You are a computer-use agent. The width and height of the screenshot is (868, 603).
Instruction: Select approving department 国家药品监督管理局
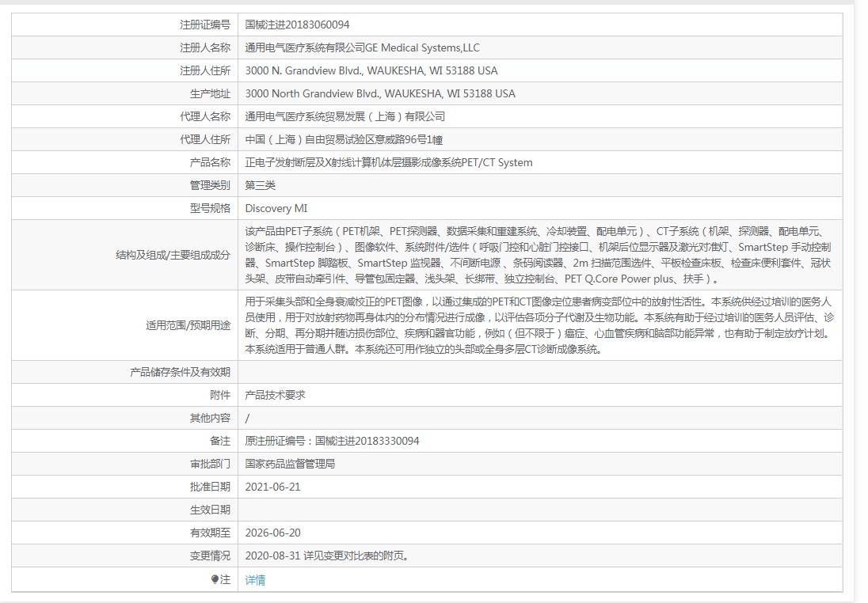coord(290,465)
